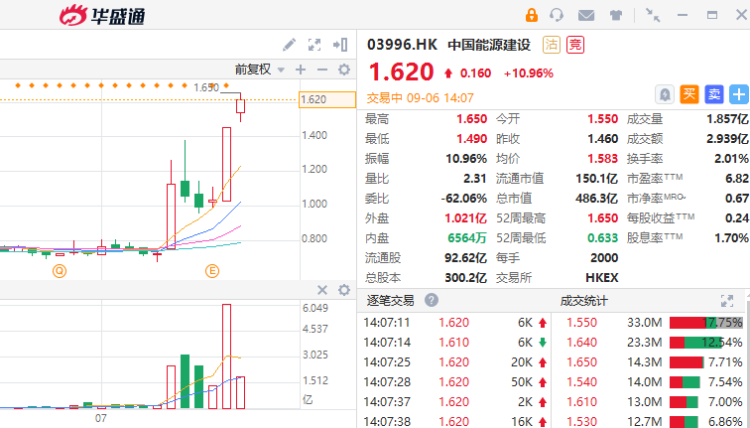
Task: Click the 沽 short-sell badge
Action: coord(551,45)
